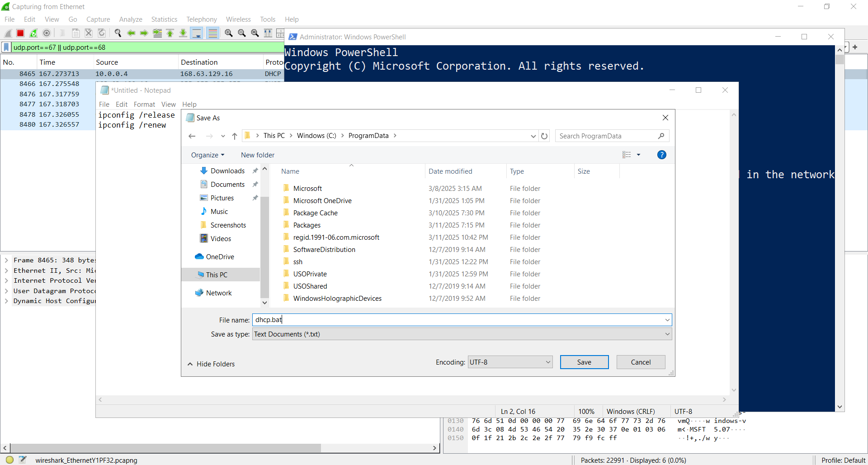
Task: Go forward to the next packet
Action: coord(144,33)
